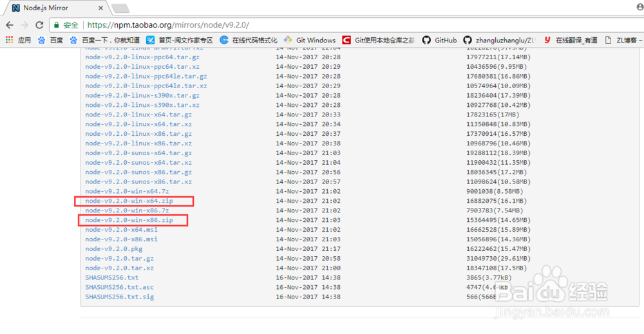The width and height of the screenshot is (644, 334).
Task: Download node-v9.2.0-sunos-x64.tar.xz
Action: pos(138,162)
